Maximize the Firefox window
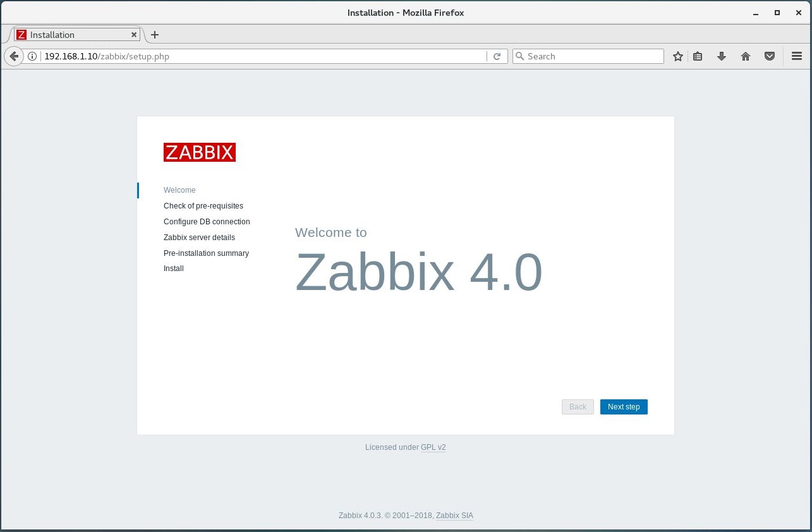The image size is (812, 532). click(777, 13)
